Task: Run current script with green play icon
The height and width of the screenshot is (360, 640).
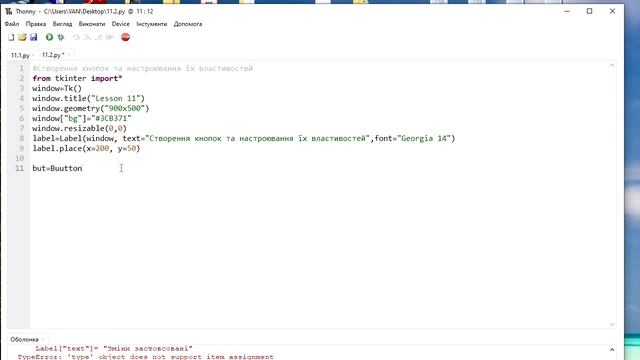Action: 49,37
